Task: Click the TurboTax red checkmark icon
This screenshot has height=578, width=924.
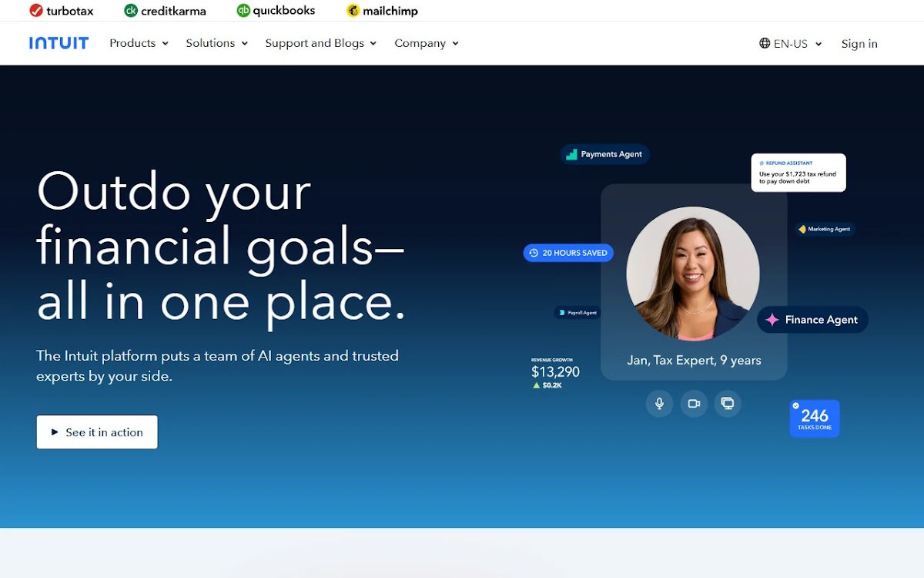Action: click(x=35, y=11)
